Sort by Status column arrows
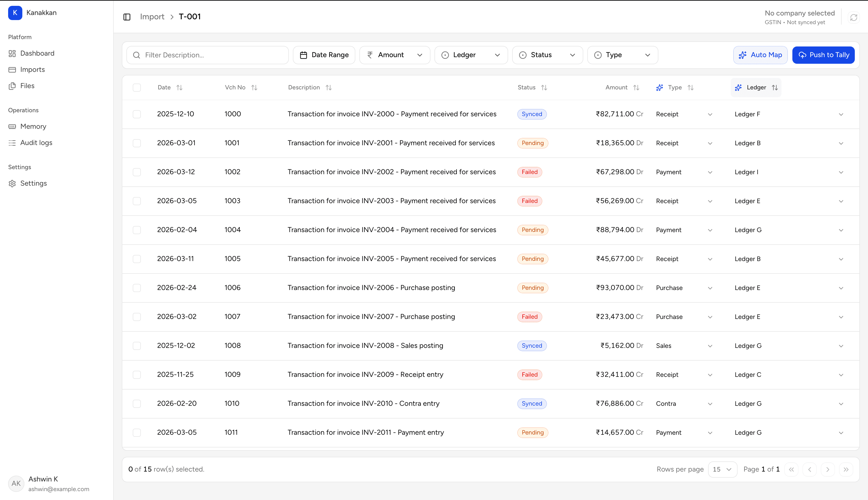 click(544, 88)
